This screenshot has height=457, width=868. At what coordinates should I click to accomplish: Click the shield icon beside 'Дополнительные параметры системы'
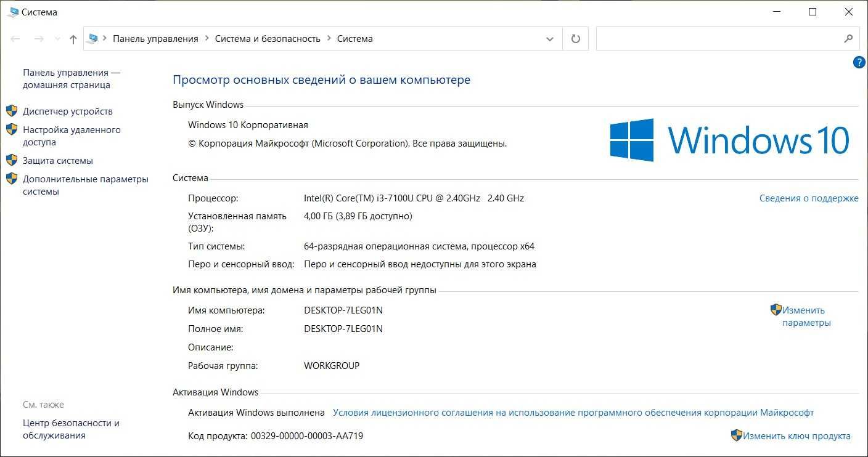click(12, 179)
